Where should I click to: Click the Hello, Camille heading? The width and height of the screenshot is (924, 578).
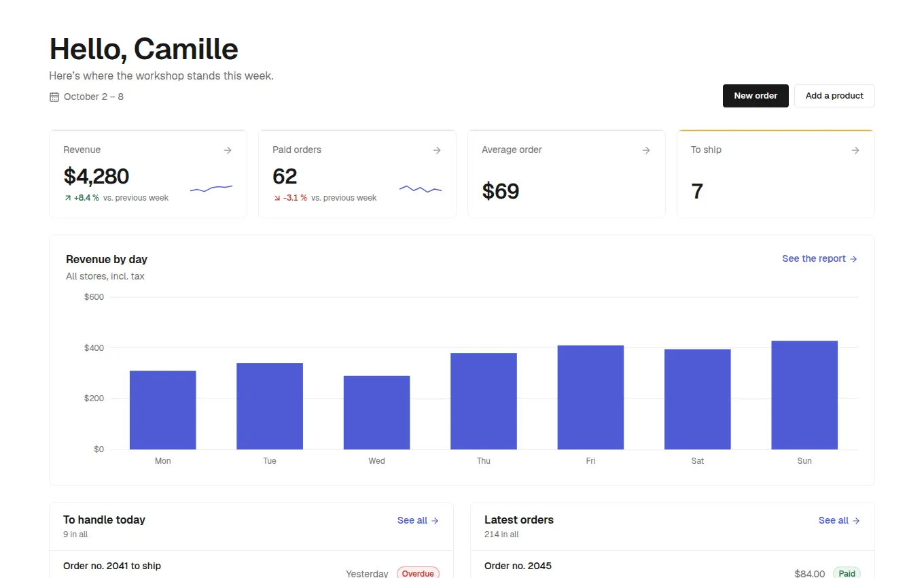tap(144, 49)
